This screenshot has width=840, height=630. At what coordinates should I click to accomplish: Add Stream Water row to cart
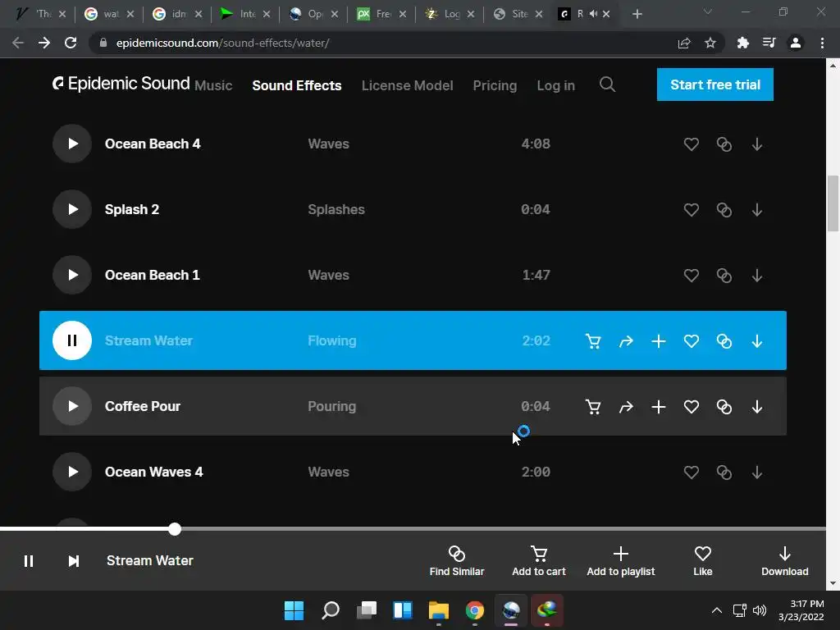point(593,341)
